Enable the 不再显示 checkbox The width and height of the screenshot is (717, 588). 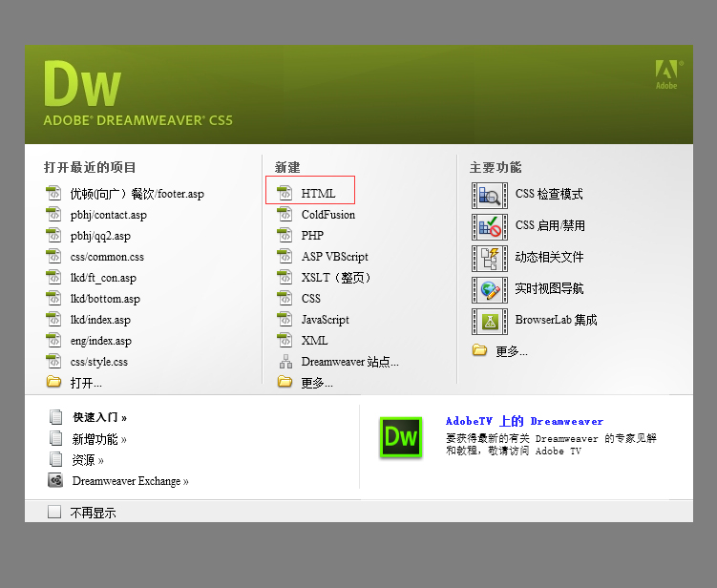click(x=54, y=513)
